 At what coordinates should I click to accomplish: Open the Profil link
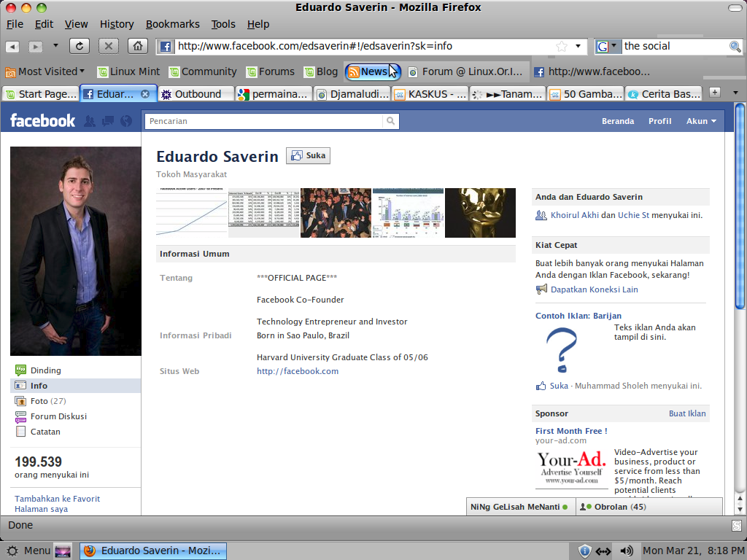coord(659,121)
